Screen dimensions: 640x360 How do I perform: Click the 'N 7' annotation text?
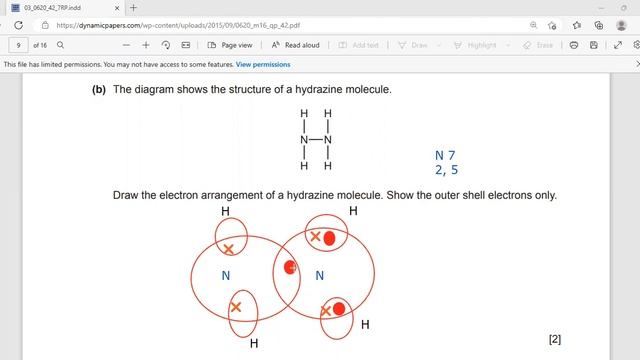445,156
